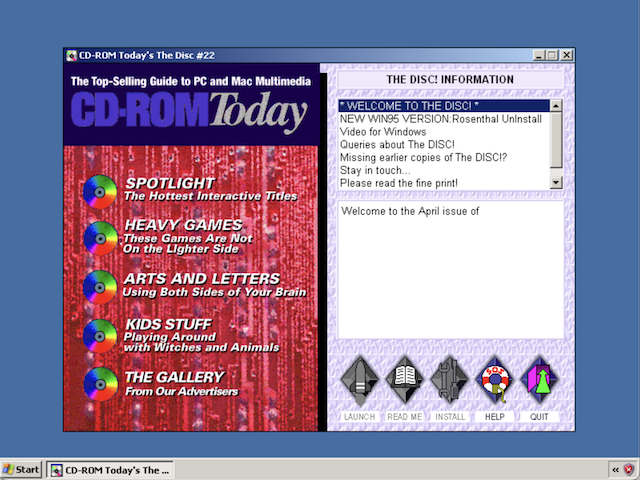
Task: Select 'Video for Windows' list entry
Action: (x=444, y=132)
